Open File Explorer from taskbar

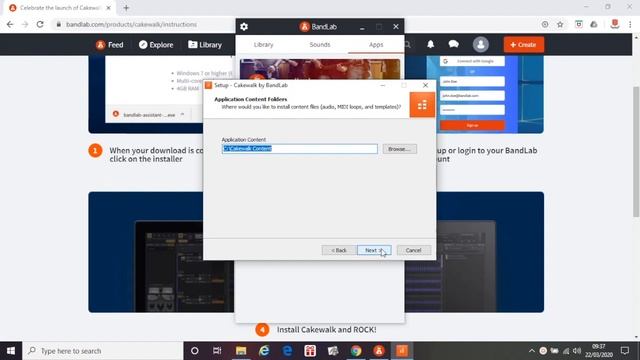pyautogui.click(x=241, y=351)
